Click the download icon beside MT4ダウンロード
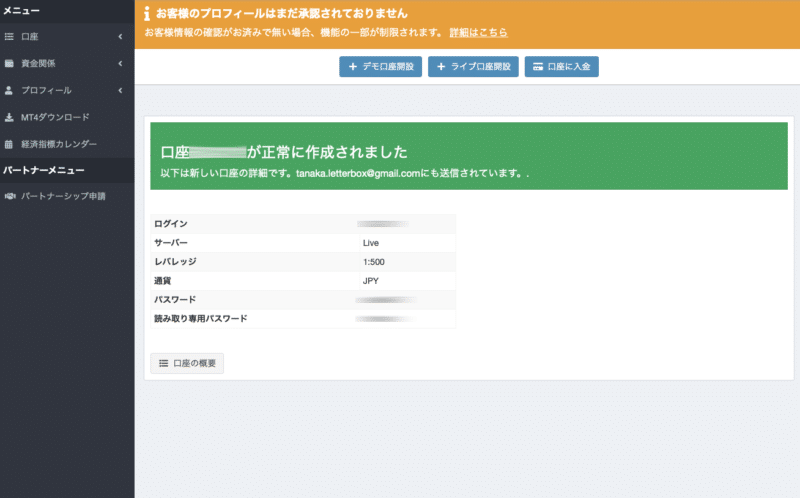 9,117
